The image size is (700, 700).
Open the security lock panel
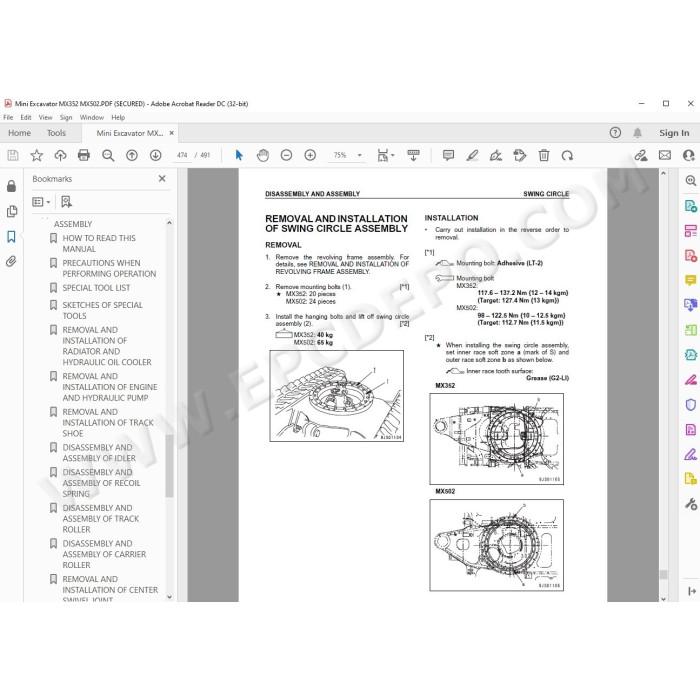[x=12, y=186]
